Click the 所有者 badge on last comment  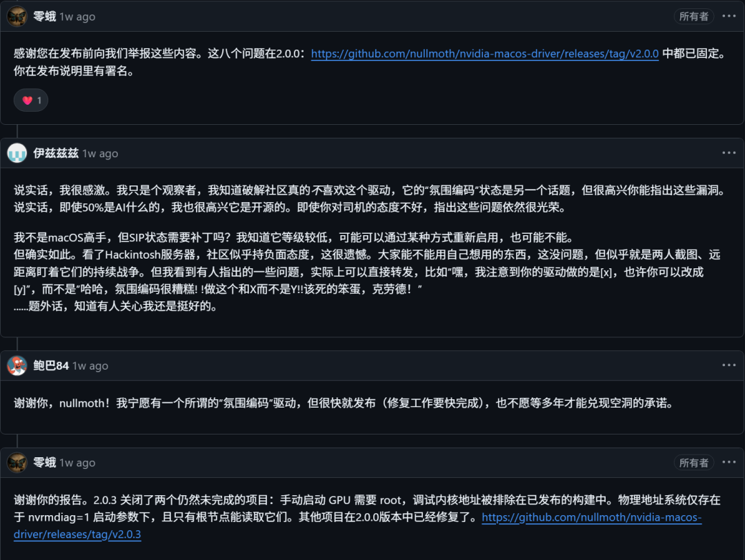pos(694,463)
